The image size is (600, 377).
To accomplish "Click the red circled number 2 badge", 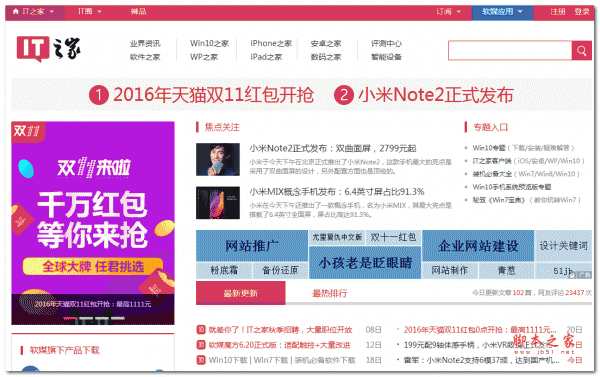I will 343,95.
